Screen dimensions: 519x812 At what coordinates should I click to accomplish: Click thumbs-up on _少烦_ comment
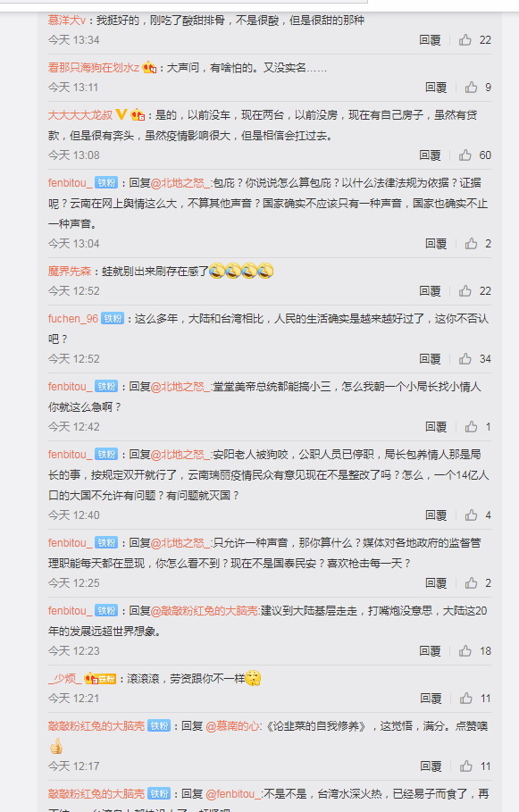point(465,698)
